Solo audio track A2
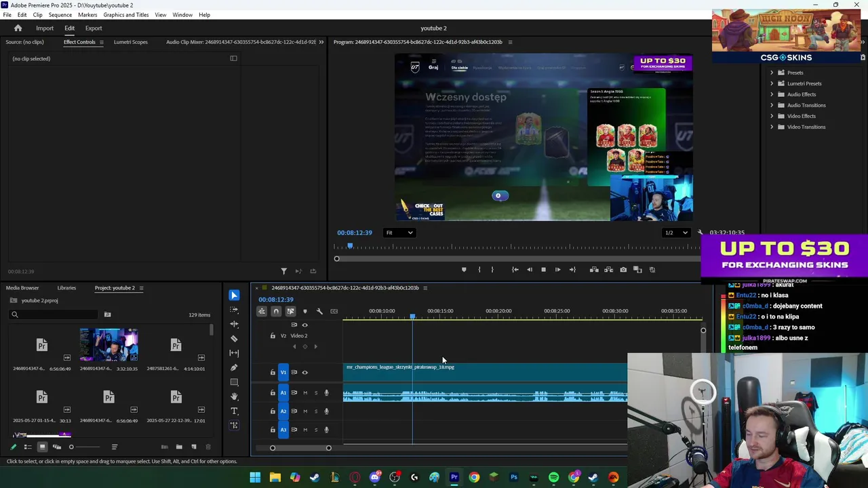The image size is (868, 488). click(315, 411)
